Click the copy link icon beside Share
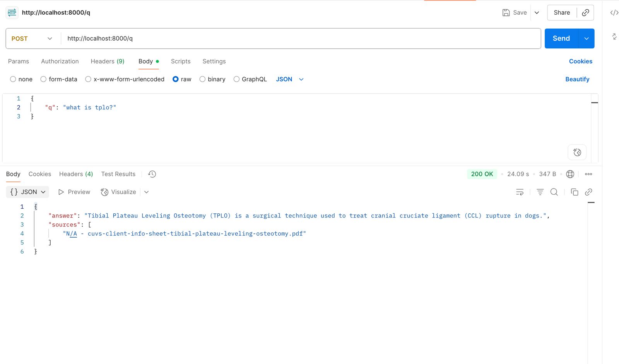Image resolution: width=619 pixels, height=364 pixels. click(x=585, y=13)
